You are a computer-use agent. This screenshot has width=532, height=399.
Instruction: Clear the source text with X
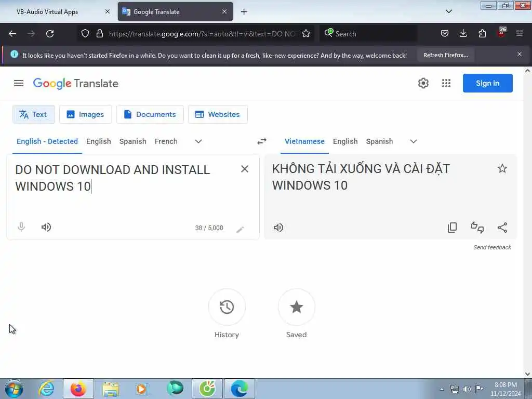coord(245,169)
